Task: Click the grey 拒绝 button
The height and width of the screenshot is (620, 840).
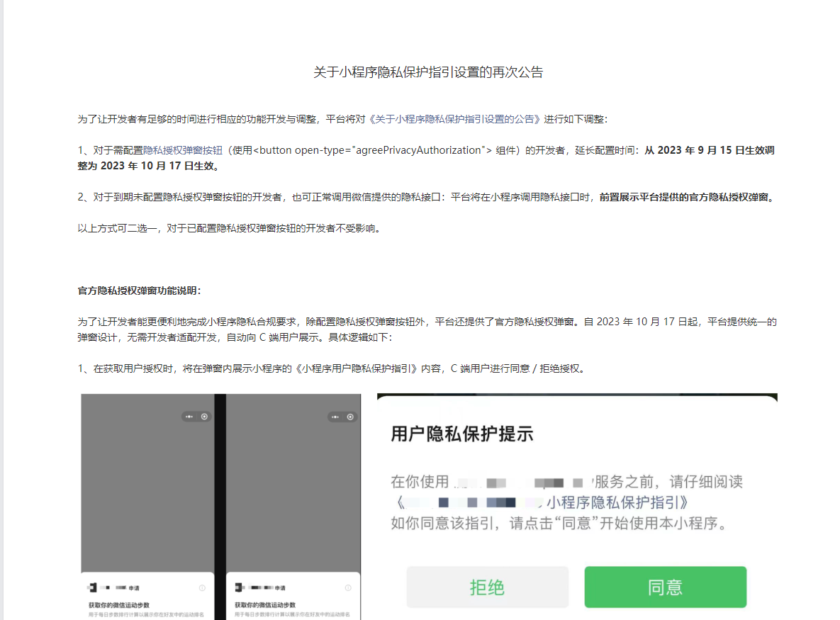Action: (x=487, y=587)
